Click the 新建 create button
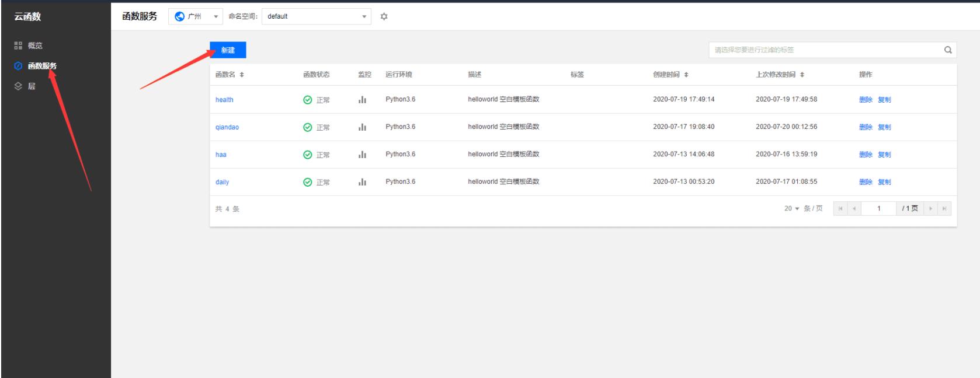980x378 pixels. (x=228, y=50)
